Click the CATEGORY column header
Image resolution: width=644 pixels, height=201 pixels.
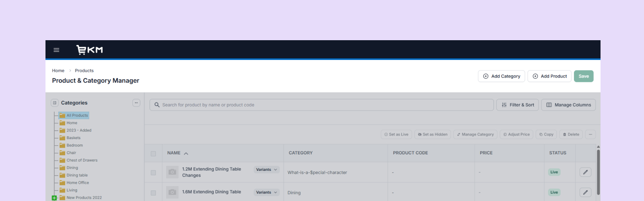coord(301,153)
